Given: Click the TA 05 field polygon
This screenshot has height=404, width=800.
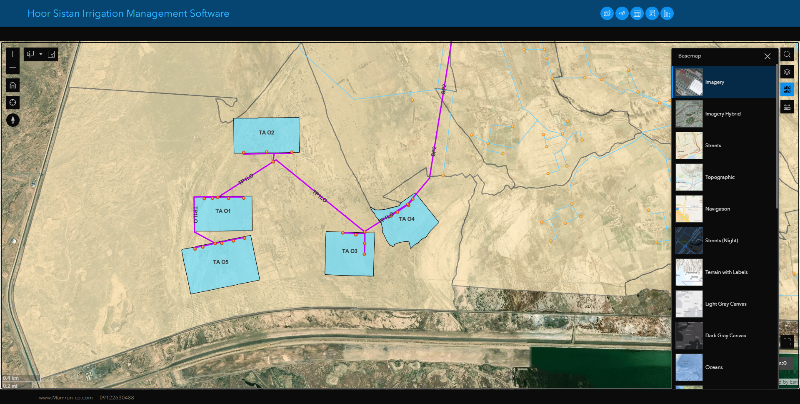Looking at the screenshot, I should click(221, 264).
